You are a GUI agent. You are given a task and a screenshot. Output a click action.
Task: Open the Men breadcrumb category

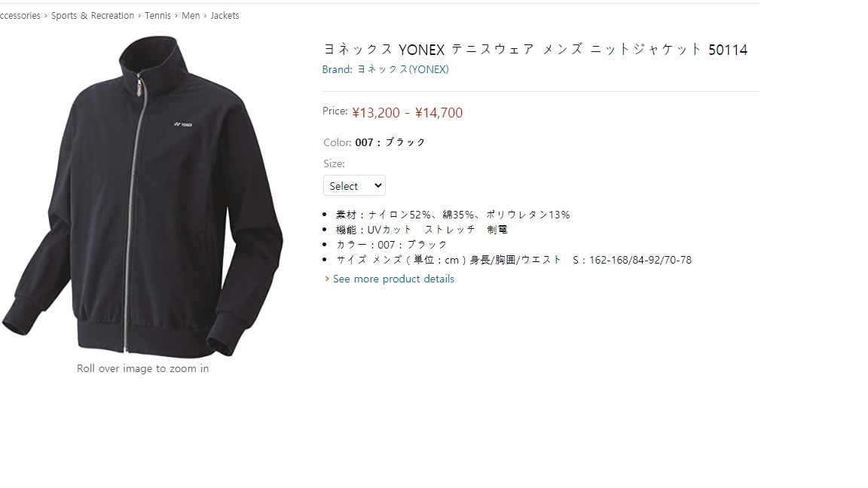coord(191,16)
